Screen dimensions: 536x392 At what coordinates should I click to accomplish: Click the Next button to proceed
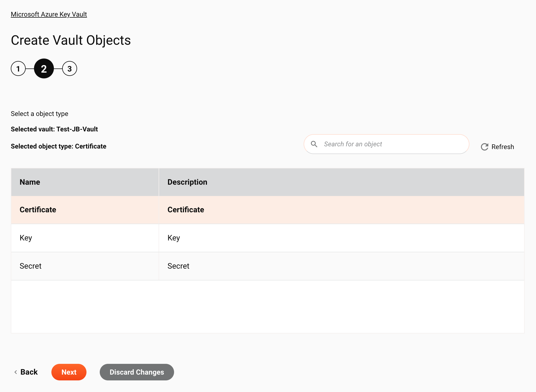(x=69, y=372)
